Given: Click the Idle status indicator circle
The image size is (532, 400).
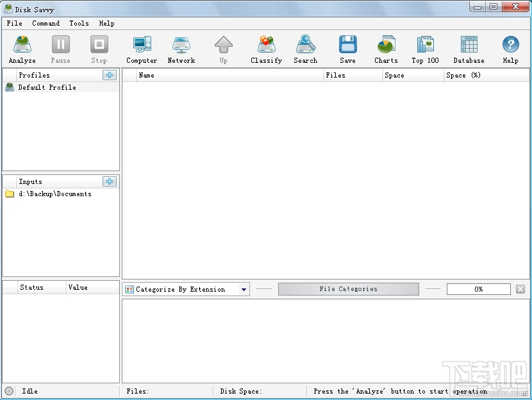Looking at the screenshot, I should [9, 391].
